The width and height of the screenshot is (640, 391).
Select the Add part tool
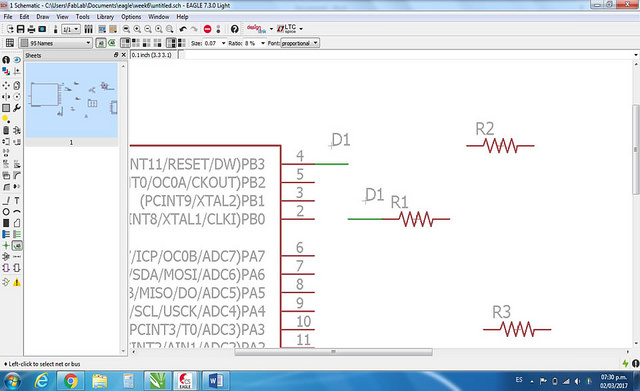[17, 130]
